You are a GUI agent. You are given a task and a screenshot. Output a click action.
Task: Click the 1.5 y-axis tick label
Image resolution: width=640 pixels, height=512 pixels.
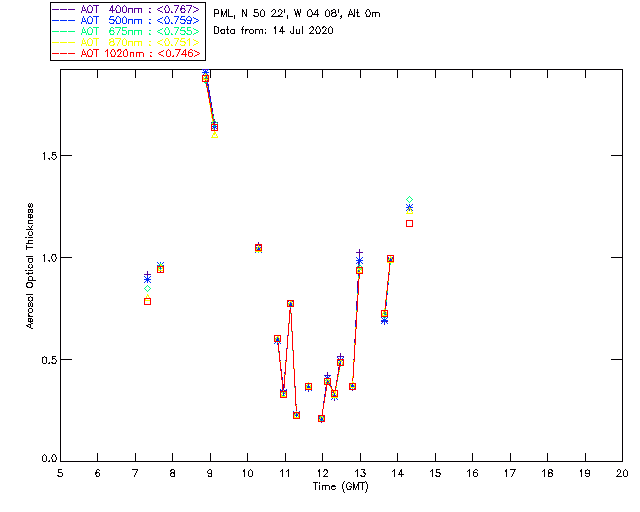(x=49, y=156)
